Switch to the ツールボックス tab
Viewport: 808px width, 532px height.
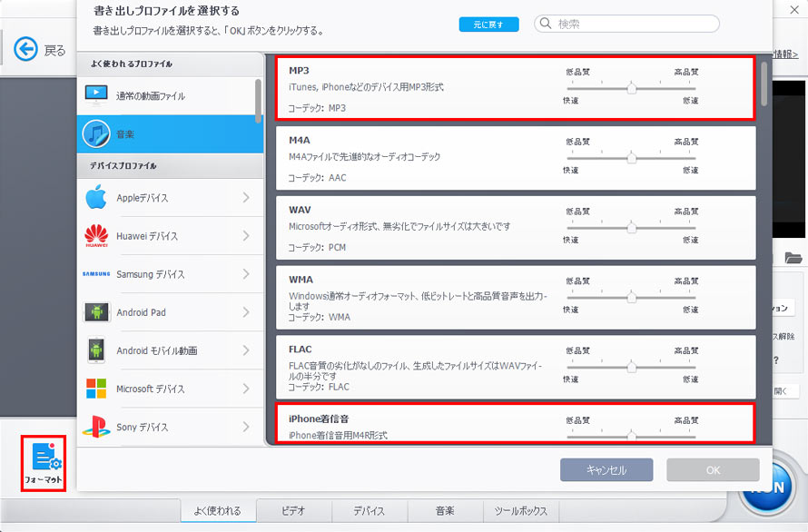[521, 510]
